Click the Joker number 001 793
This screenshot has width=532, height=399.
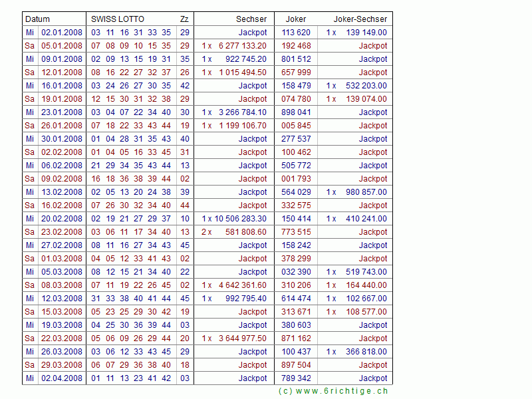(x=296, y=179)
